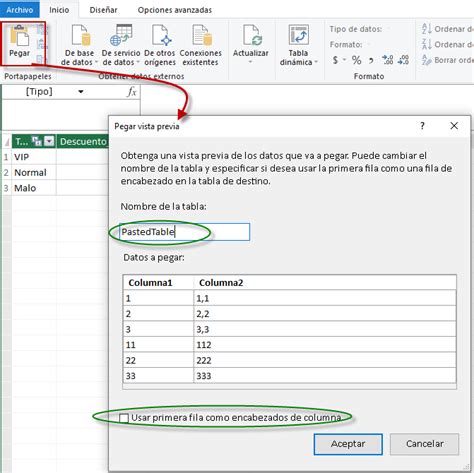Click the ascending Ordenar sort icon
Viewport: 474px width, 473px height.
[427, 29]
